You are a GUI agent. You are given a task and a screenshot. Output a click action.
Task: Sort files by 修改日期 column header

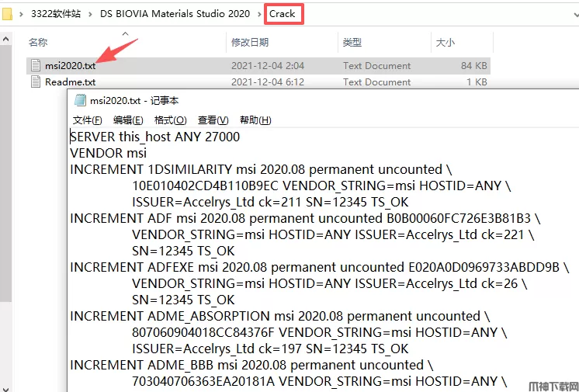pos(250,42)
